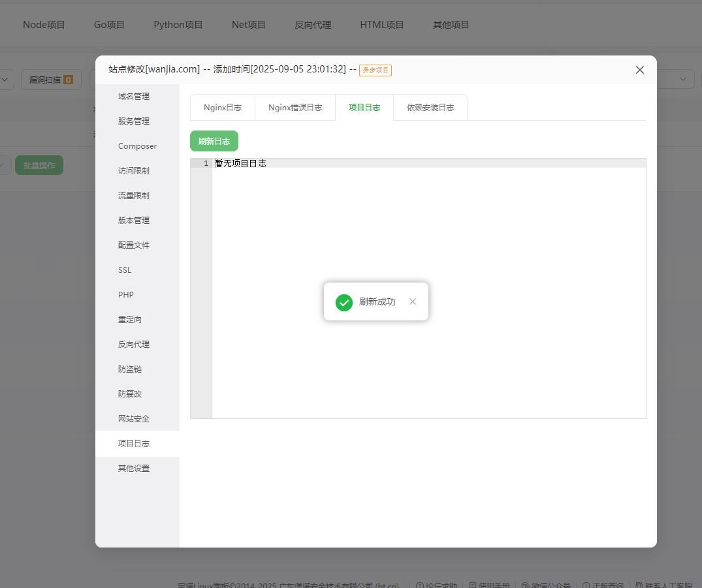
Task: Select the 项目日志 tab at top
Action: tap(364, 108)
